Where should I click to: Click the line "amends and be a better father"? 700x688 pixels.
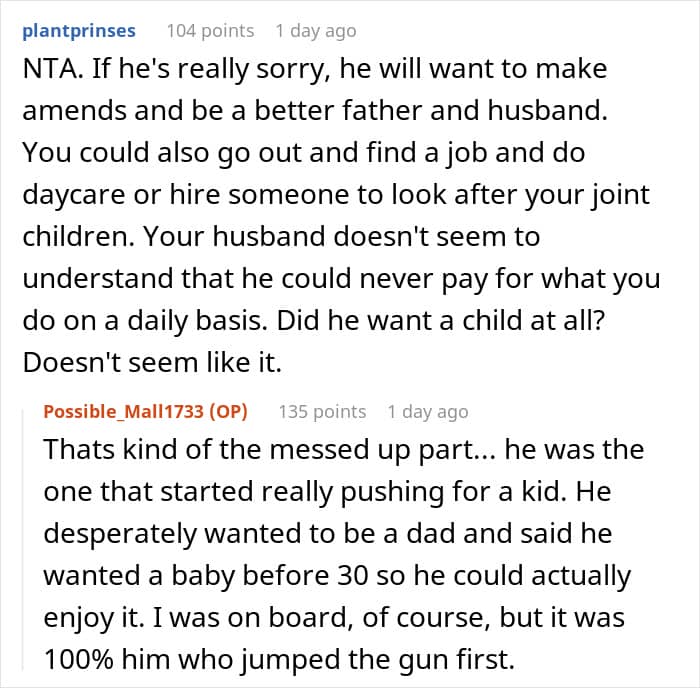pos(328,113)
